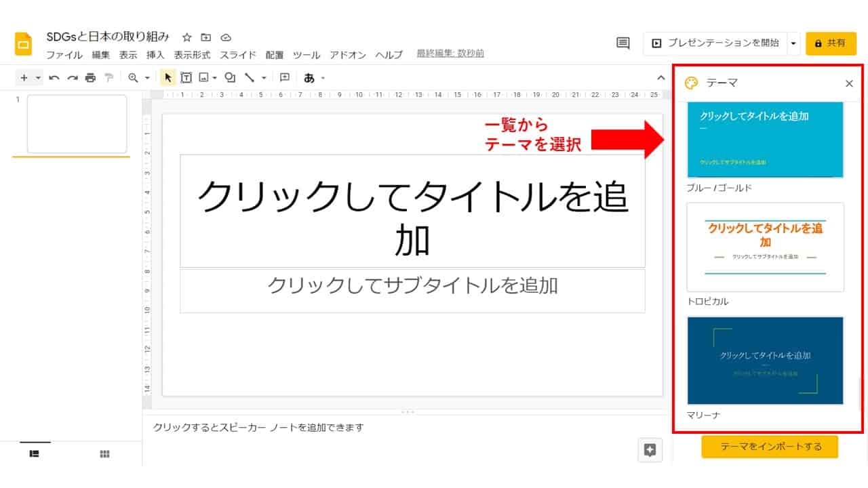Open the comment history icon
Image resolution: width=868 pixels, height=488 pixels.
(623, 43)
